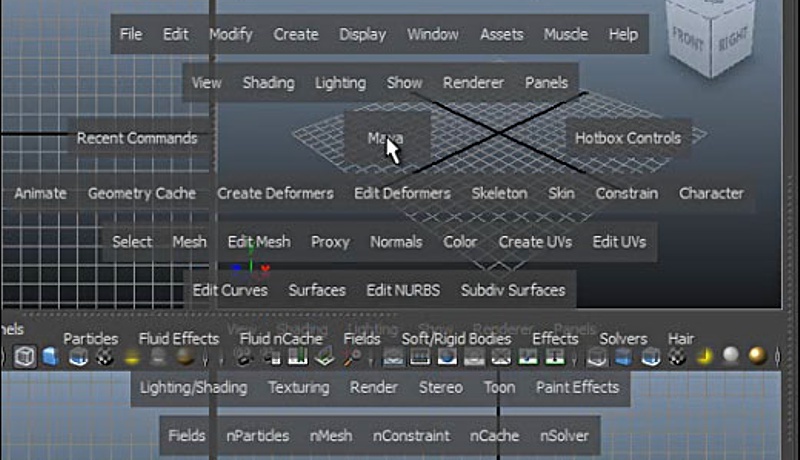This screenshot has width=800, height=460.
Task: Click Wireframe on Shaded icon in left panel
Action: pyautogui.click(x=78, y=357)
